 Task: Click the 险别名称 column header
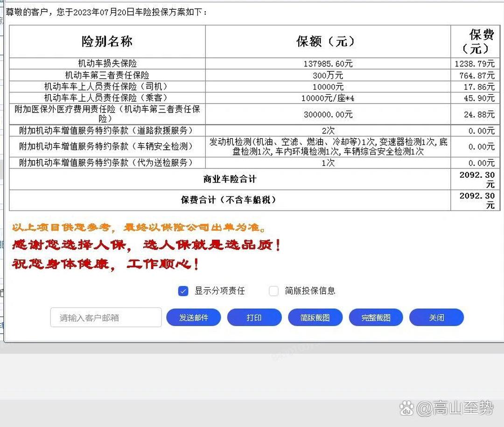(x=106, y=42)
